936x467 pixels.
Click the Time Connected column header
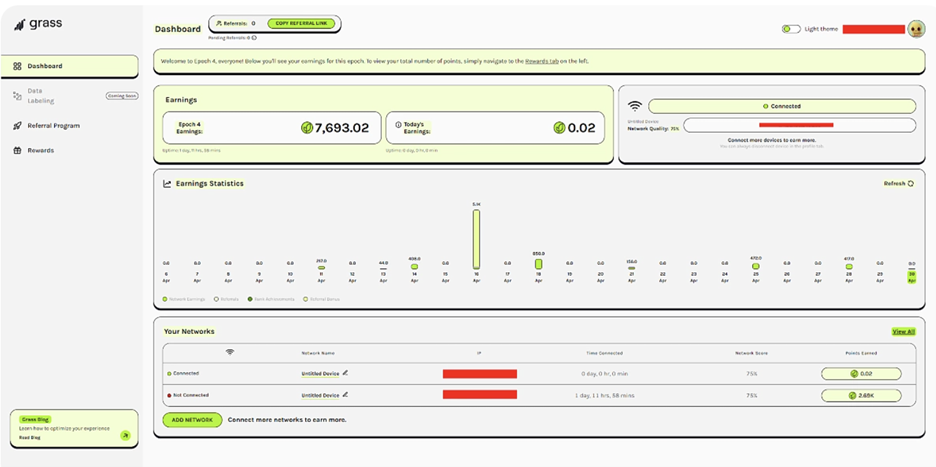point(605,353)
